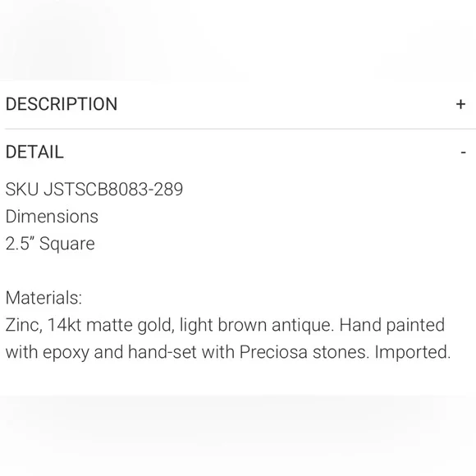Click the Materials: label

point(43,298)
